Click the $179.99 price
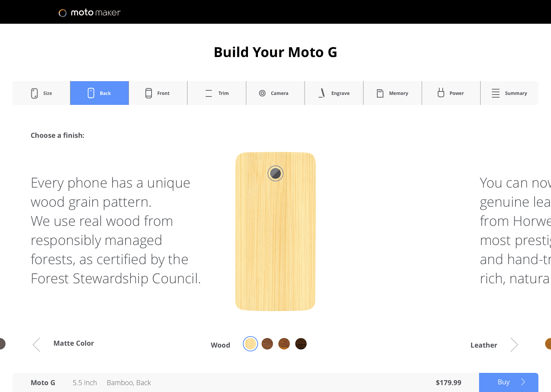 tap(448, 382)
